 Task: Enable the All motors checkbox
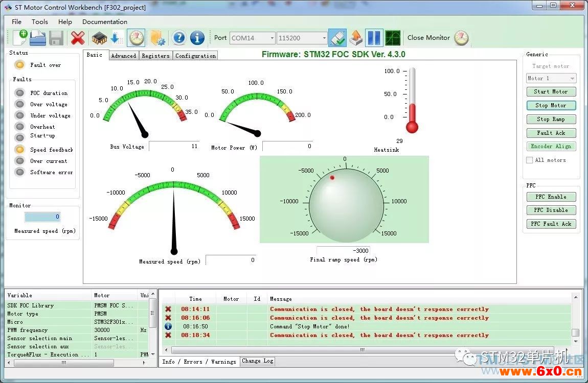[530, 160]
